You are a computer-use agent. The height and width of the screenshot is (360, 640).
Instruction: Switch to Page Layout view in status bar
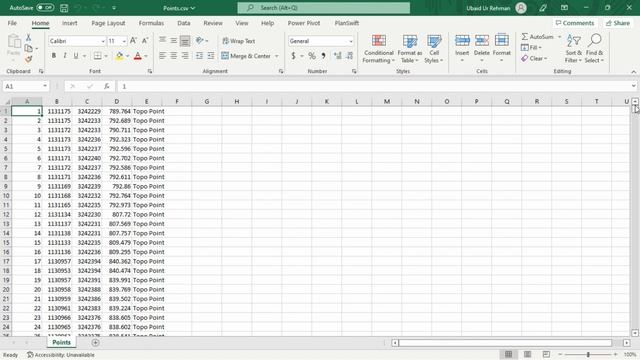[527, 354]
